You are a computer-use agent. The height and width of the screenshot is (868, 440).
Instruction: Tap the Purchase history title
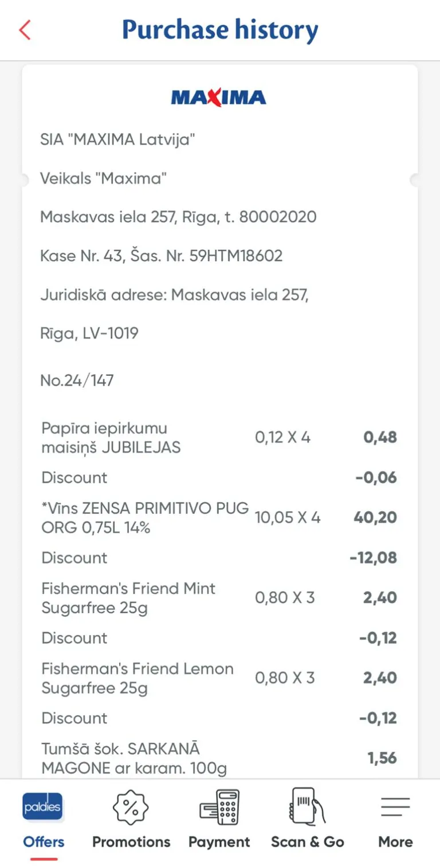point(220,30)
